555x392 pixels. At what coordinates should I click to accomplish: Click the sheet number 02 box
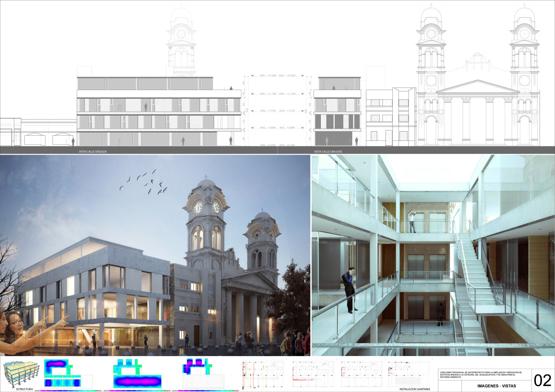point(542,380)
